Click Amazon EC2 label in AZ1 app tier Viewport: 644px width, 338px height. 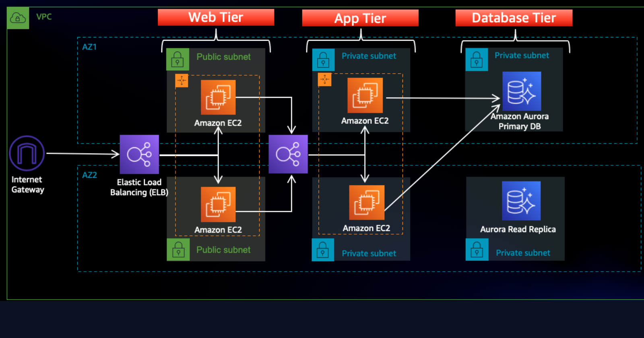click(x=365, y=121)
